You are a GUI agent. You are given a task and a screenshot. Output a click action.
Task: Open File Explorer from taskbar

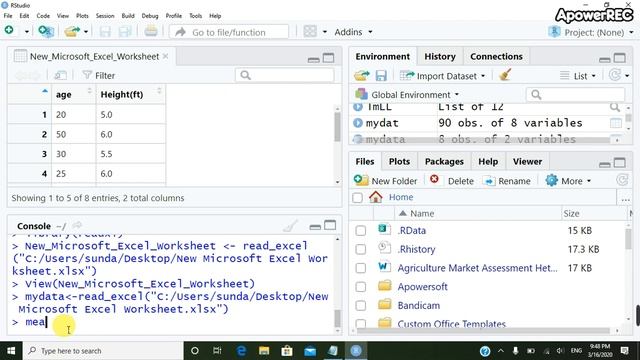(264, 351)
